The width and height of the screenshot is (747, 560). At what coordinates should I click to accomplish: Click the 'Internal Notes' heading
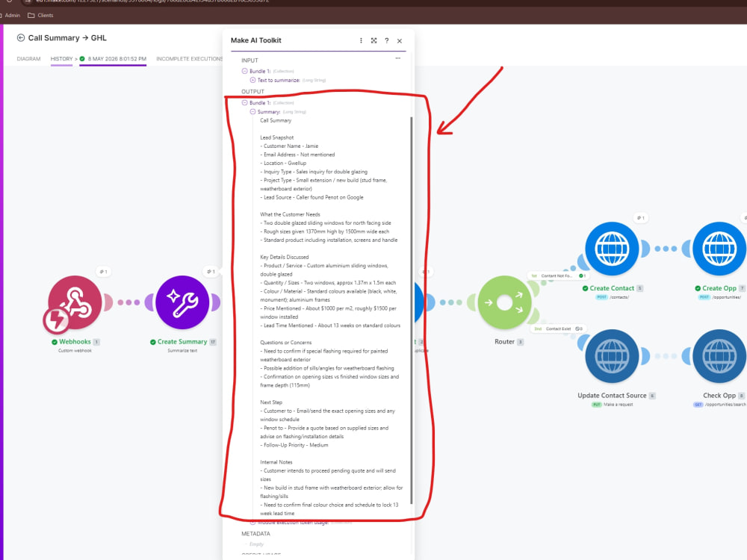(276, 462)
